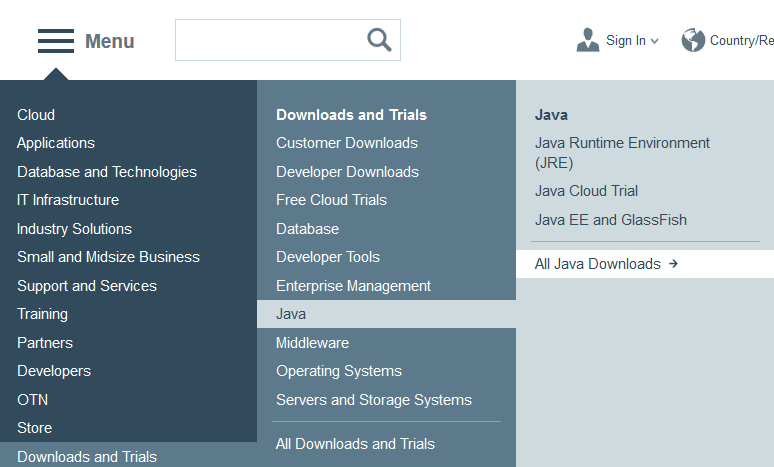The width and height of the screenshot is (774, 467).
Task: Click the Downloads and Trials submenu heading
Action: (351, 115)
